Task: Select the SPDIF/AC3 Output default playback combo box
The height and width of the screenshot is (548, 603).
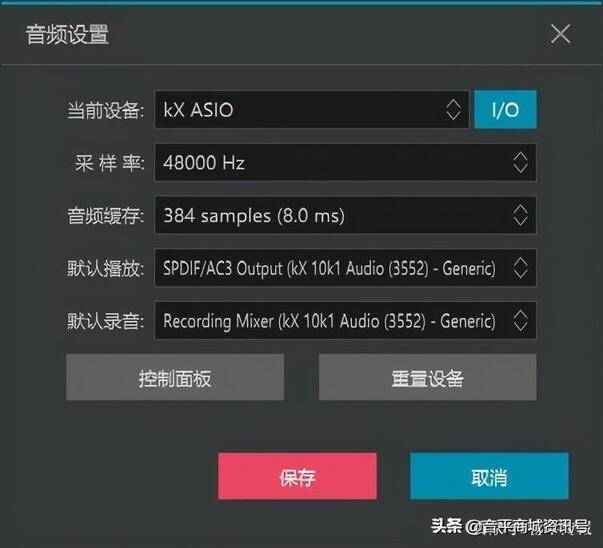Action: coord(345,268)
